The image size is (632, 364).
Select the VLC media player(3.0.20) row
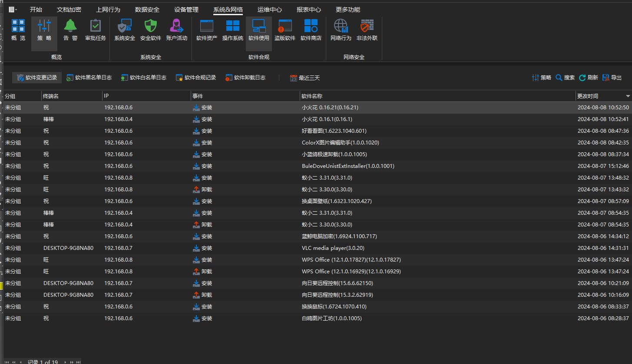pyautogui.click(x=318, y=248)
